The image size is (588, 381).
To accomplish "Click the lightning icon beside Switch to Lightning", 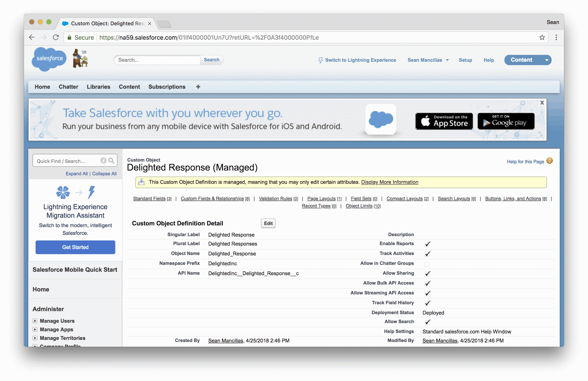I will click(x=320, y=60).
